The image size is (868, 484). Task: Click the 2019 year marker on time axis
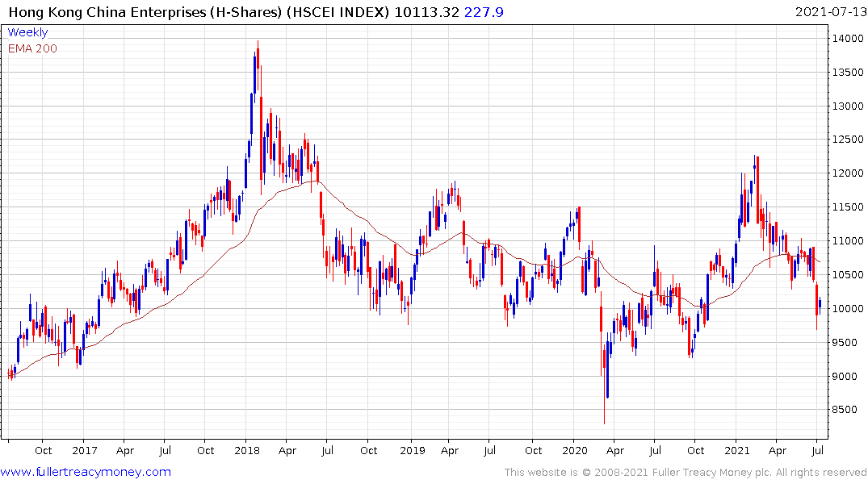412,450
